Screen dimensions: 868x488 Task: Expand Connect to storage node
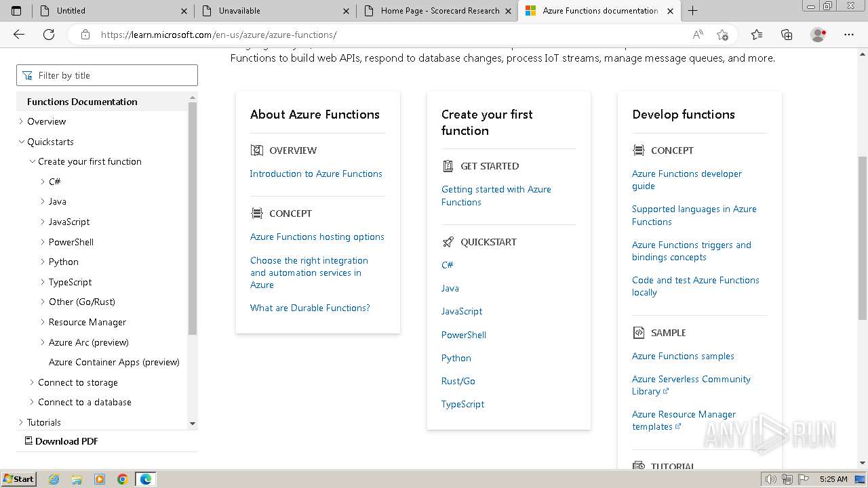pyautogui.click(x=32, y=382)
